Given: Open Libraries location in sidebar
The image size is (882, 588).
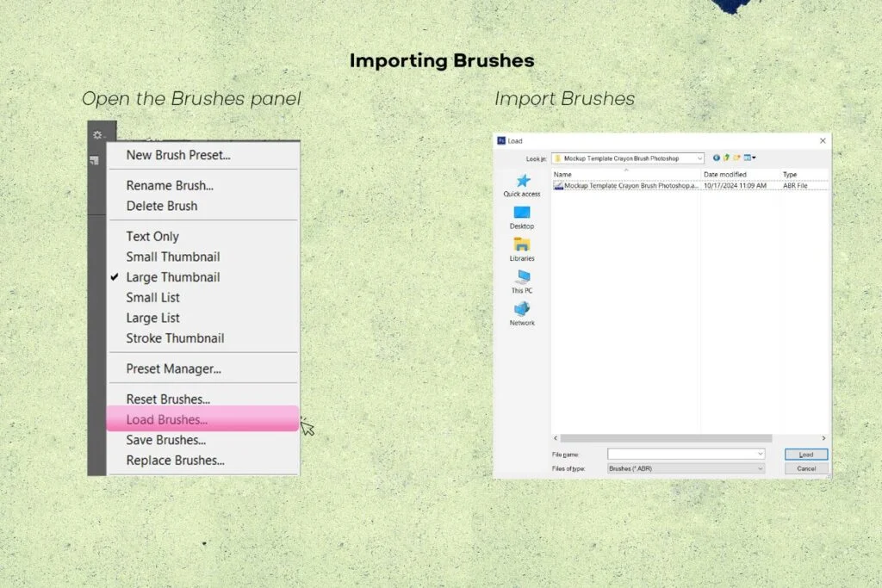Looking at the screenshot, I should coord(522,250).
